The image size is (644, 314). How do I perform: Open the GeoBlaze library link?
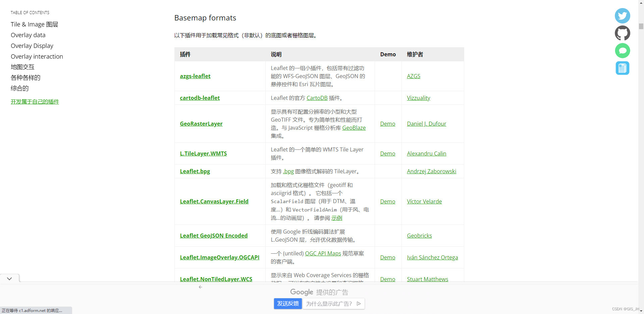tap(354, 128)
